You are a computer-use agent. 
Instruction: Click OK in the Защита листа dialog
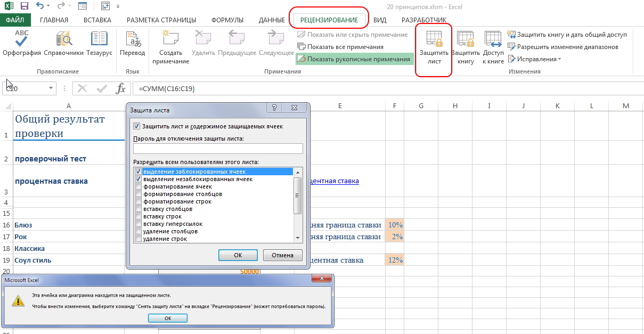(x=238, y=255)
